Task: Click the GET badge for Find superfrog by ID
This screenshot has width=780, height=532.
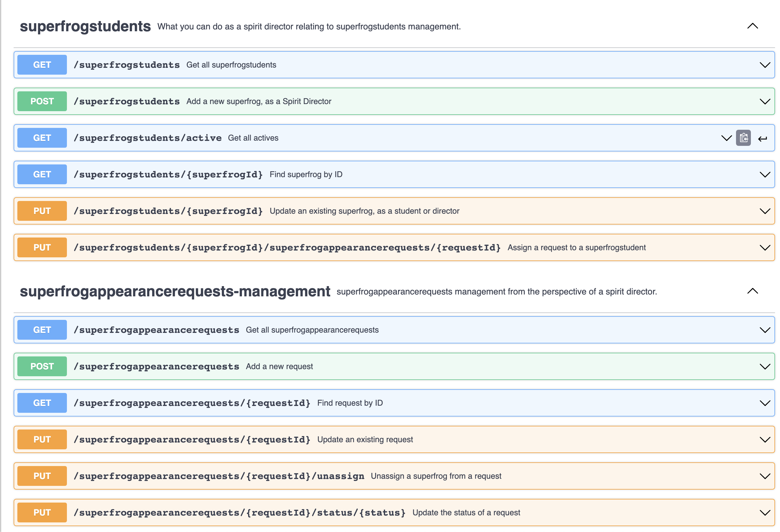Action: click(42, 174)
